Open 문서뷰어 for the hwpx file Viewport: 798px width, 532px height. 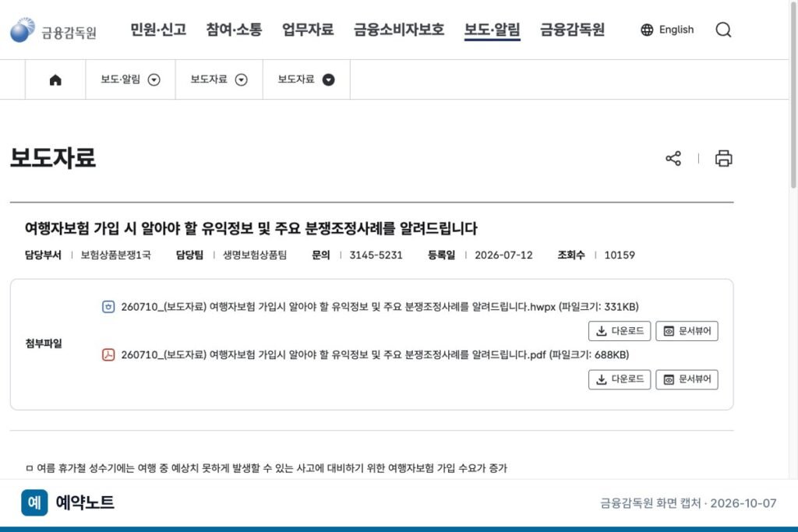687,331
